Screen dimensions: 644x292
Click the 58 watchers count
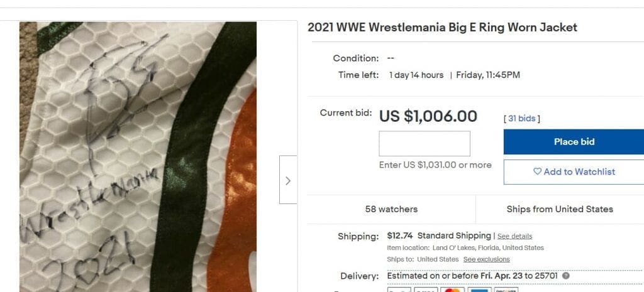(391, 209)
